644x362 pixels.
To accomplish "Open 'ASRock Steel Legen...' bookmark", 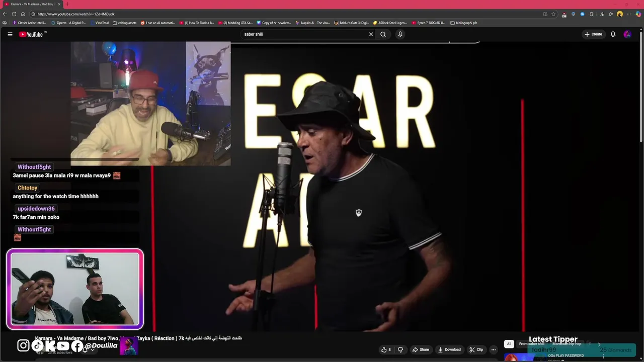I will 390,23.
